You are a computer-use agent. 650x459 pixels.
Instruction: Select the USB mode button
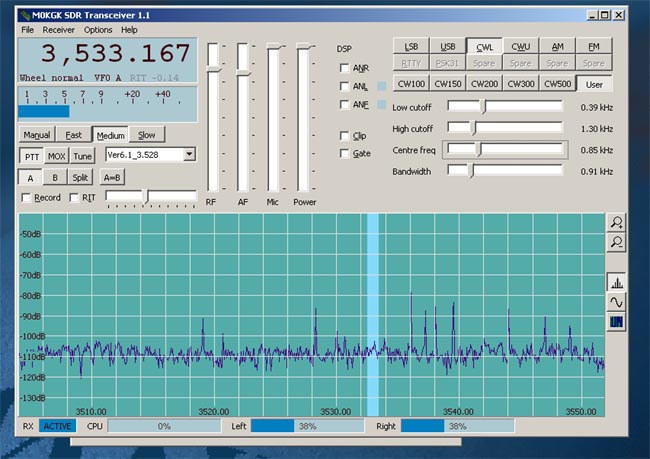pyautogui.click(x=448, y=47)
